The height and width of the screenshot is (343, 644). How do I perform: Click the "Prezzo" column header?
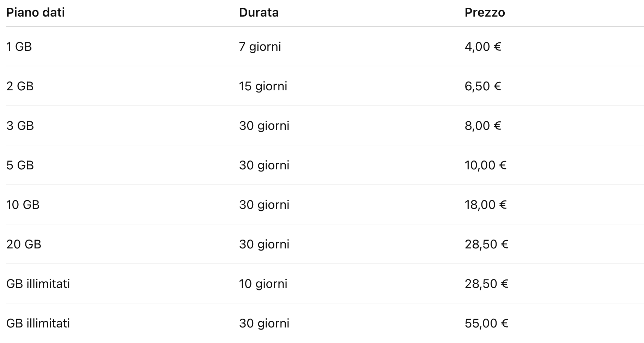click(x=485, y=13)
